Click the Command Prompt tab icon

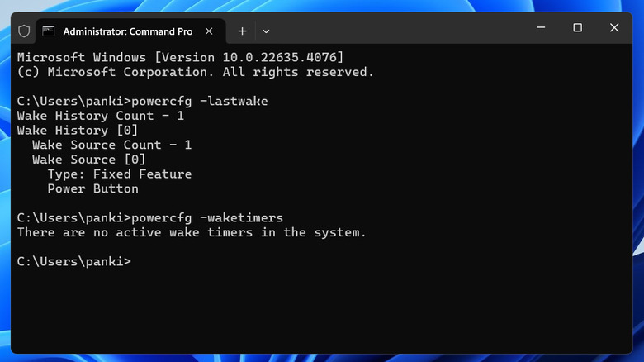pyautogui.click(x=49, y=31)
